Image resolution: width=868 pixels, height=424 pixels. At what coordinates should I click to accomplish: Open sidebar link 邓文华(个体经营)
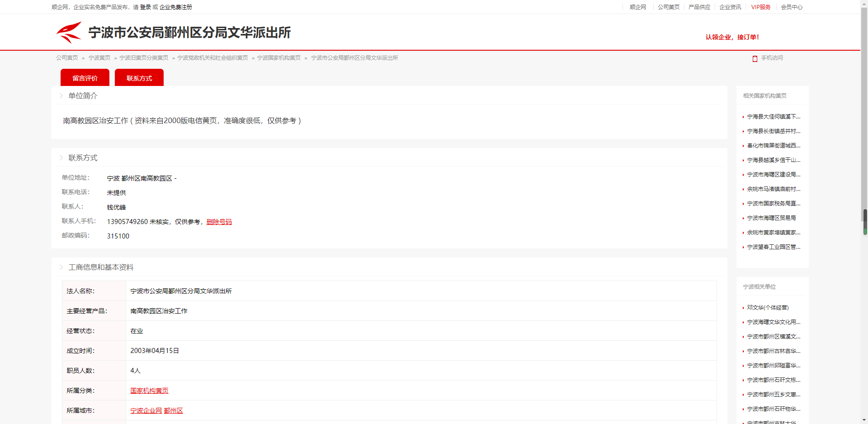click(x=768, y=308)
